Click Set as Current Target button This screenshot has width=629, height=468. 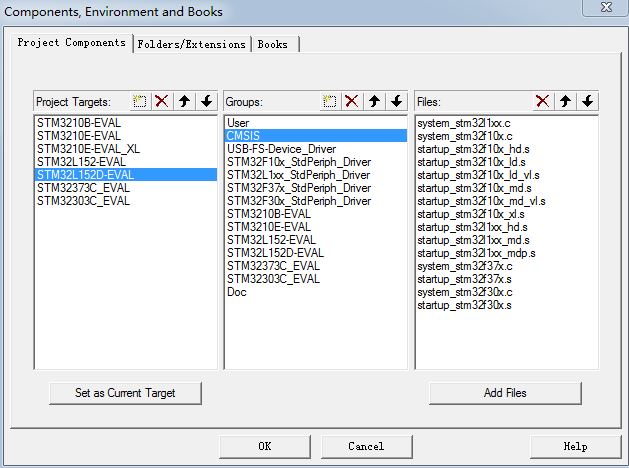(x=125, y=393)
